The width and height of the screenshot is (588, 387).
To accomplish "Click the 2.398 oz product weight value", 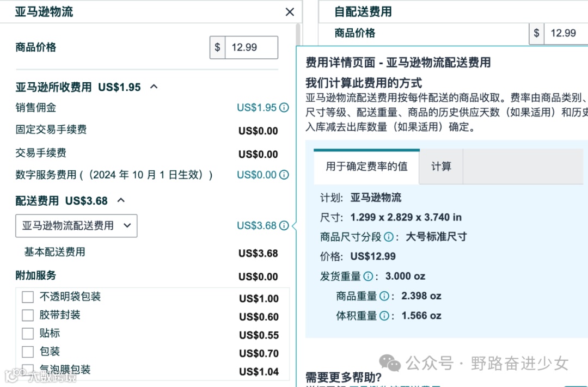I will pyautogui.click(x=421, y=296).
